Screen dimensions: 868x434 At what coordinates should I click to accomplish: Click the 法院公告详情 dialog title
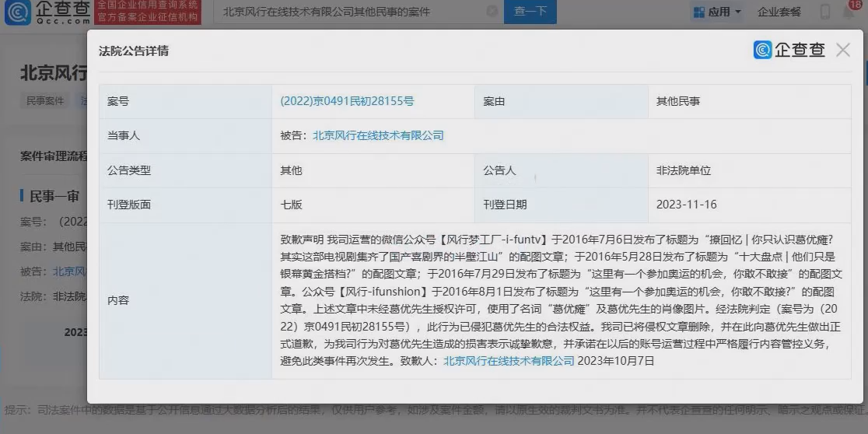pos(134,51)
